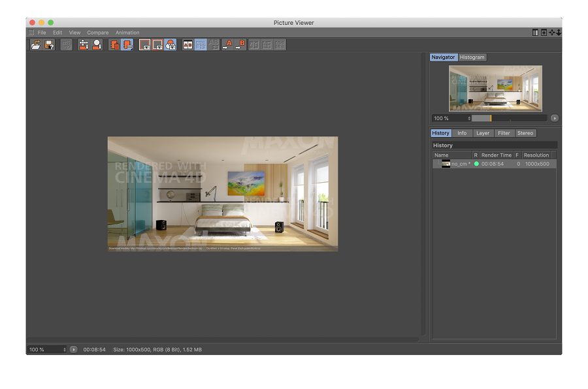Click the F column header
The width and height of the screenshot is (588, 389).
click(517, 155)
